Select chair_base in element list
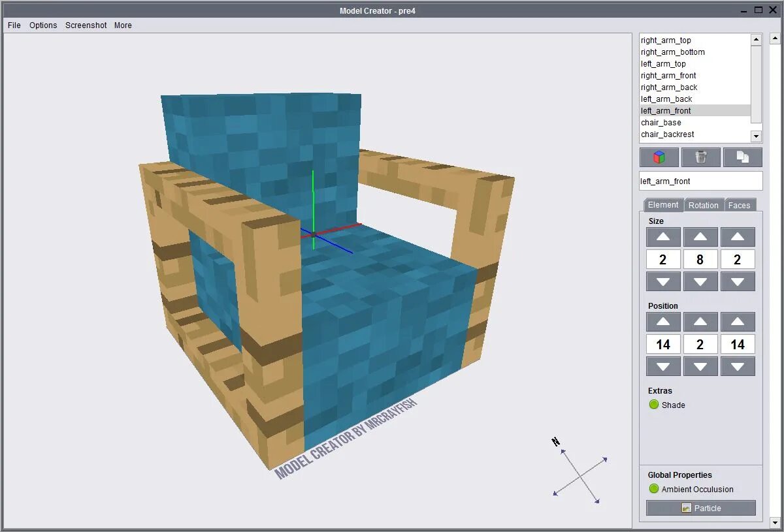Viewport: 784px width, 532px height. pos(695,123)
